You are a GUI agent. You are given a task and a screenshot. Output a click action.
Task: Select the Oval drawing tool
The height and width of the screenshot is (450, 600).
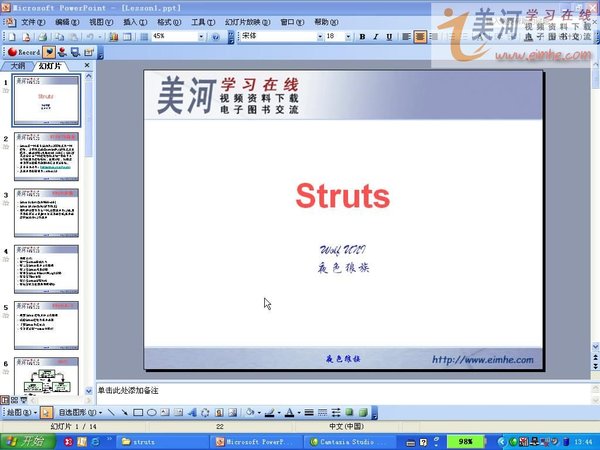[151, 412]
